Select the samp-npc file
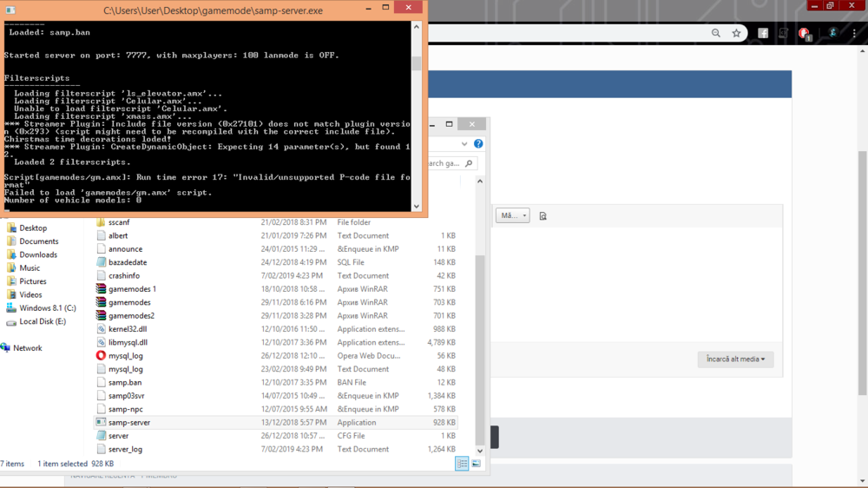 click(126, 409)
